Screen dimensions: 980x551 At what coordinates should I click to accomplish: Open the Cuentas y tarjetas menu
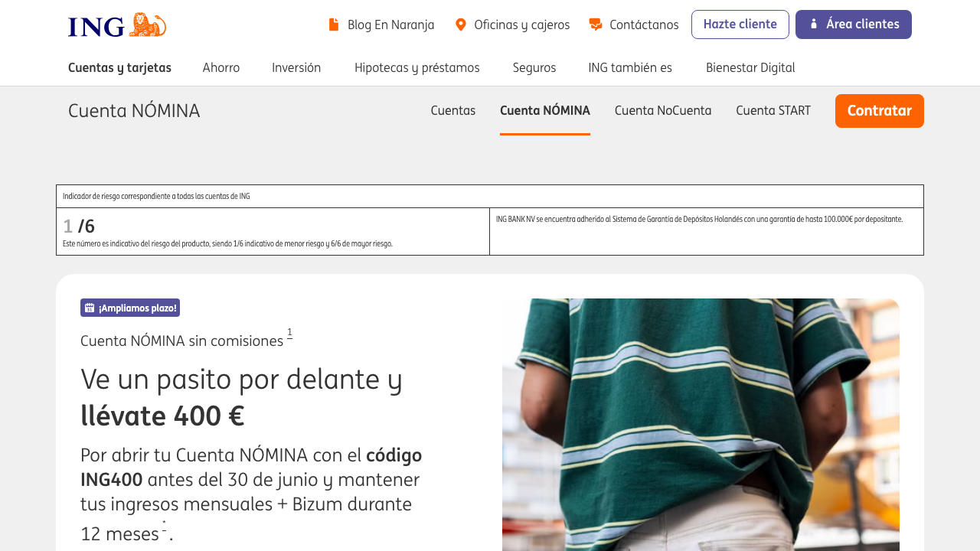(120, 67)
